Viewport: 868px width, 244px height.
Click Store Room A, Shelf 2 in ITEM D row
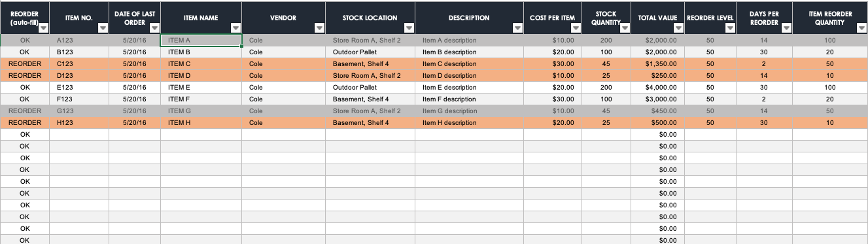point(370,75)
